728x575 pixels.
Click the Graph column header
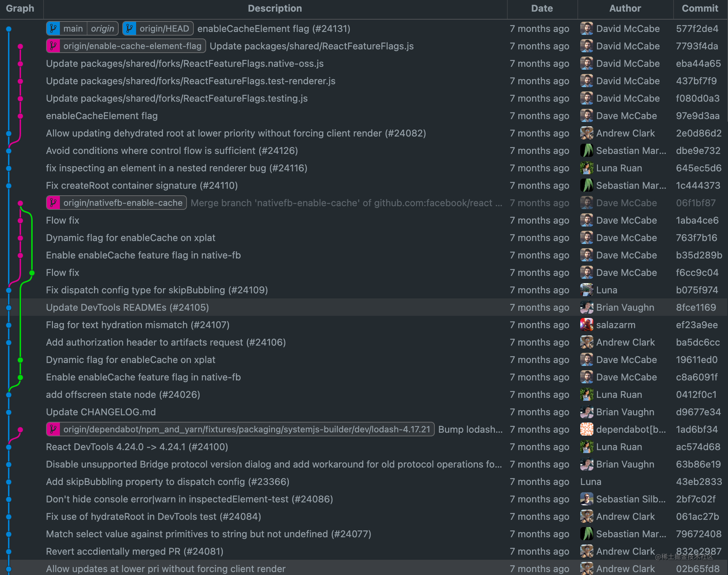tap(20, 8)
